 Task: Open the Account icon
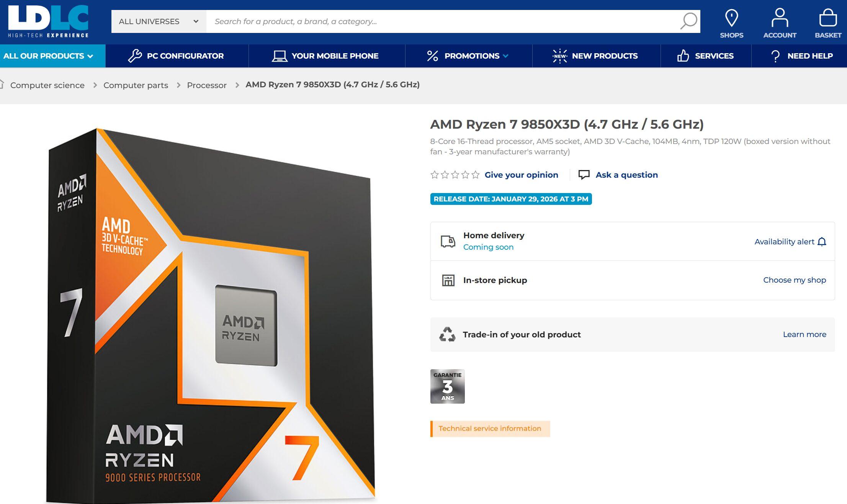(779, 17)
